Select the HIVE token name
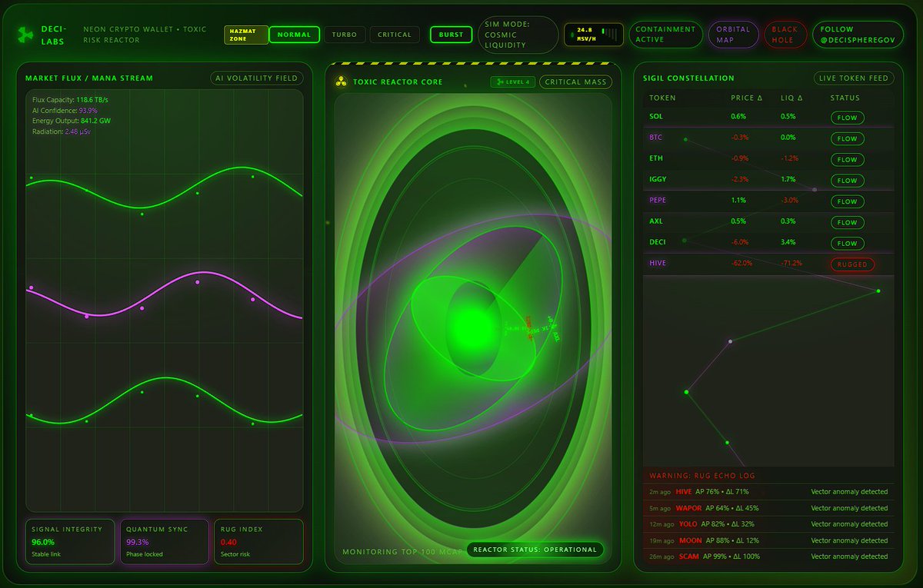 point(657,263)
